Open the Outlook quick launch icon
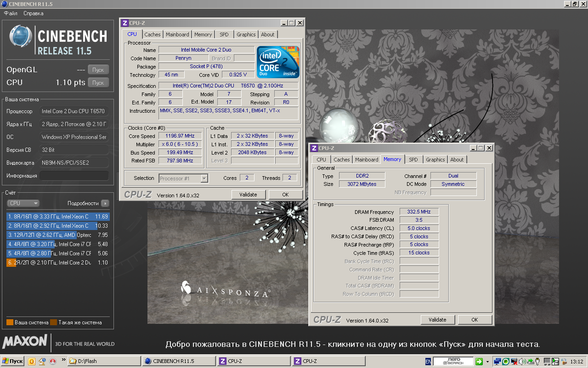Viewport: 588px width, 368px height. pos(32,361)
